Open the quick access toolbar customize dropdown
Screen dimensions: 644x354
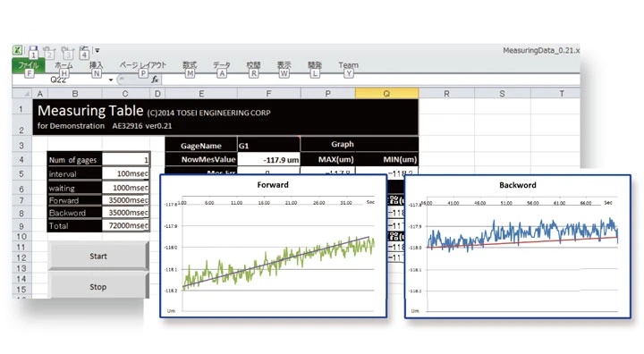tap(97, 50)
